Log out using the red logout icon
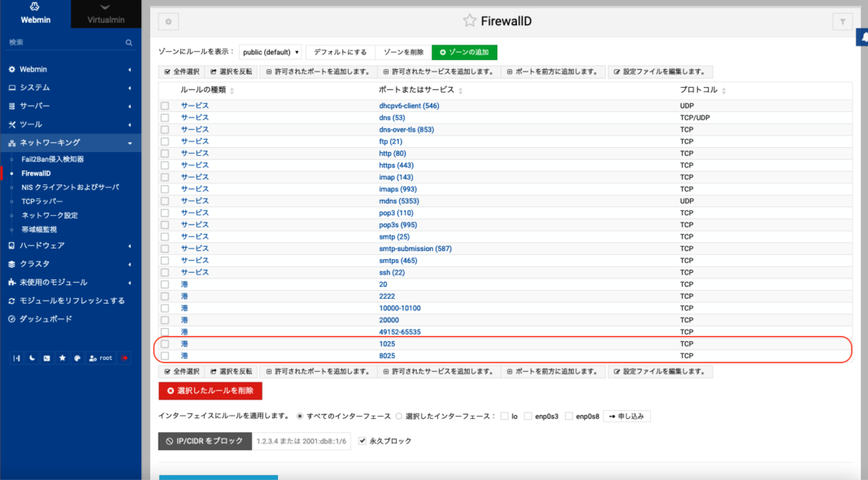 point(124,357)
